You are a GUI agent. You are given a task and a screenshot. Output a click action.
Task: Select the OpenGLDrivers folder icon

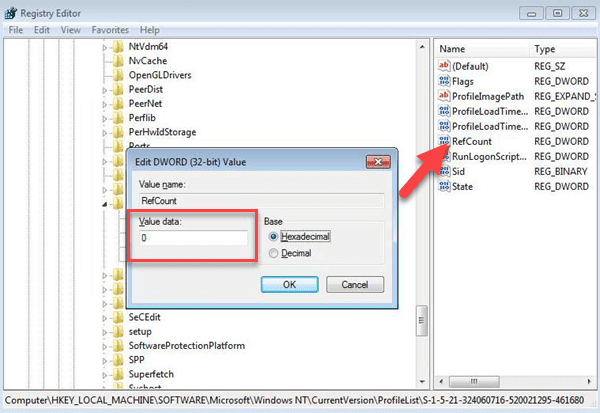[x=118, y=75]
